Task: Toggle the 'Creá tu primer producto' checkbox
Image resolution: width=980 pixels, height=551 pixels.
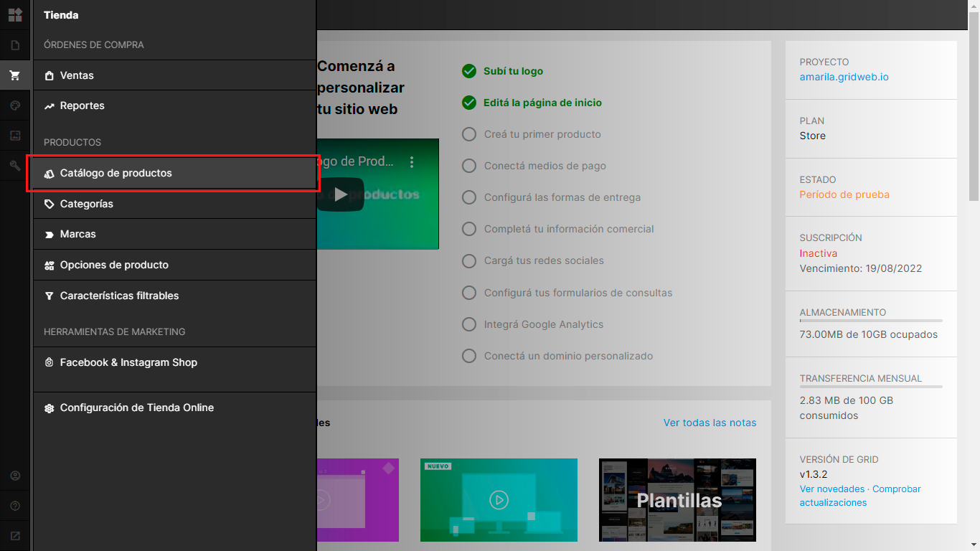Action: tap(469, 134)
